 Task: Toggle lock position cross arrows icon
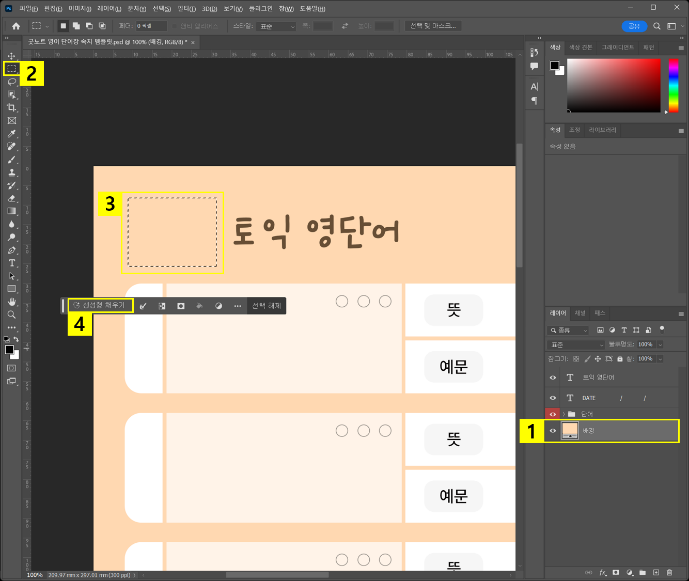point(598,359)
